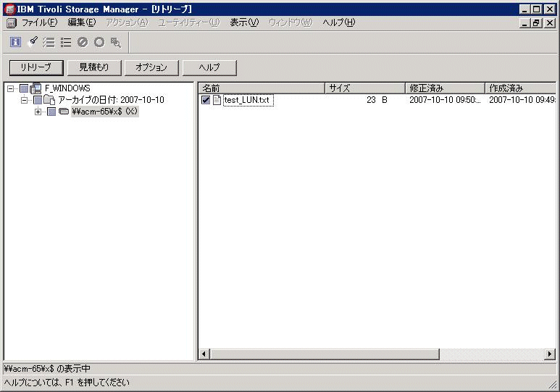
Task: Collapse the アーカイブの日付 2007-10-10 node
Action: 24,100
